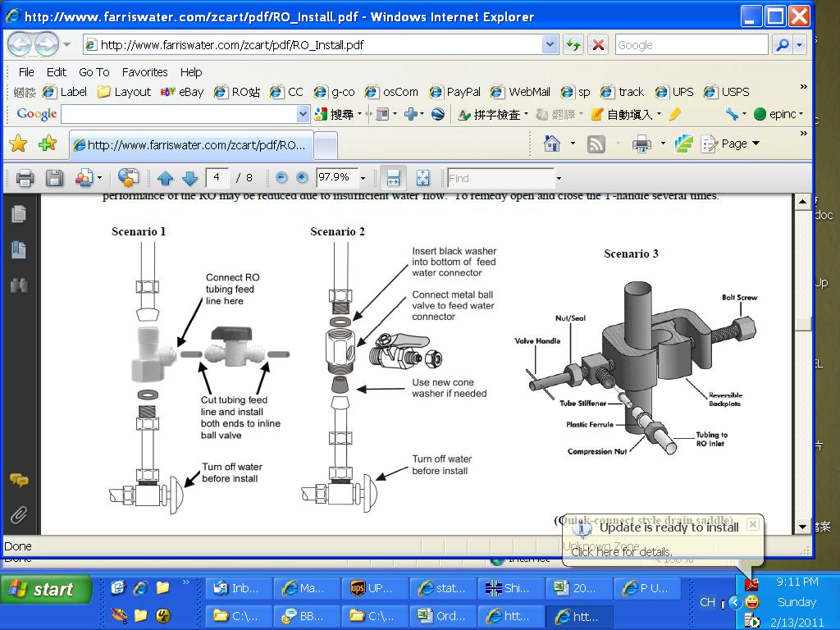Image resolution: width=840 pixels, height=630 pixels.
Task: Open Google toolbar search box dropdown
Action: coord(303,114)
